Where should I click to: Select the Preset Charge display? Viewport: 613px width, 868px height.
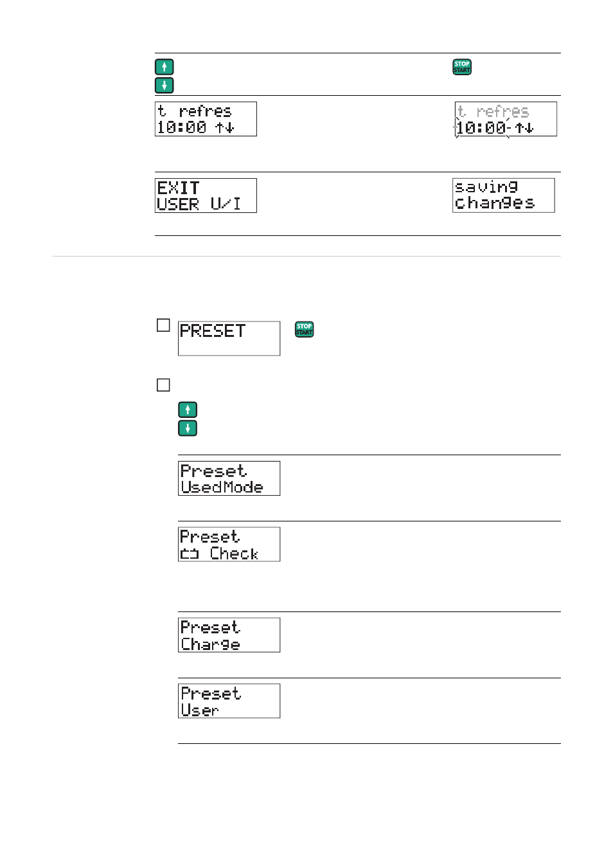click(x=229, y=635)
